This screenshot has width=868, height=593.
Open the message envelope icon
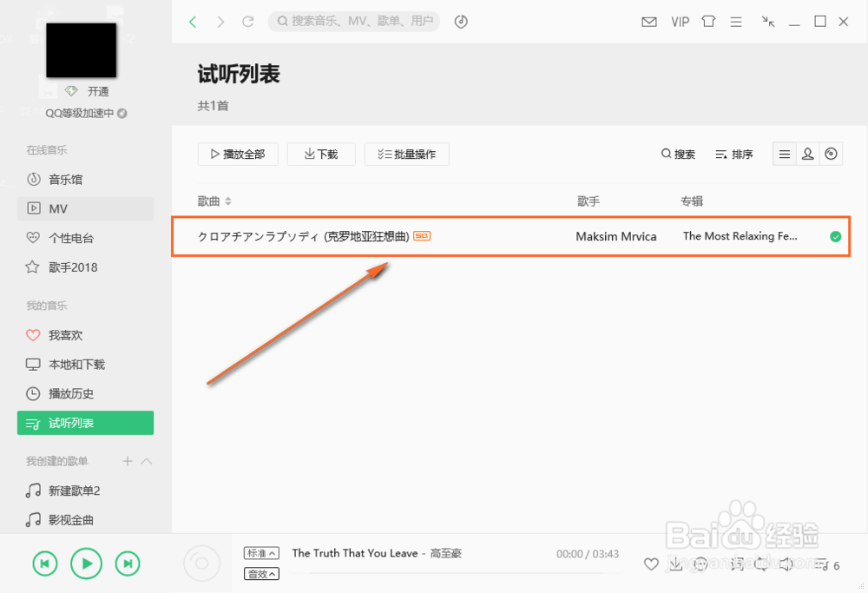648,22
